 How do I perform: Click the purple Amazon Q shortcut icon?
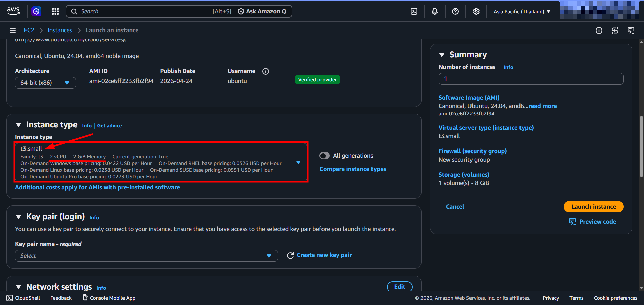pyautogui.click(x=36, y=11)
